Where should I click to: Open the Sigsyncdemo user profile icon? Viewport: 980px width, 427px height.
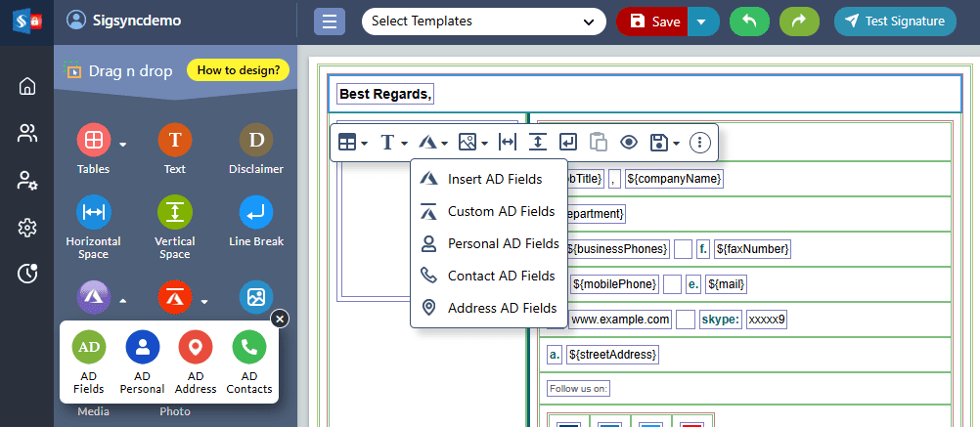[75, 21]
